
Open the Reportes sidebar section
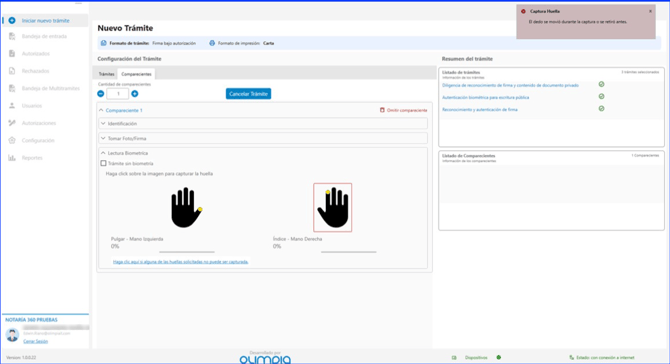point(32,158)
